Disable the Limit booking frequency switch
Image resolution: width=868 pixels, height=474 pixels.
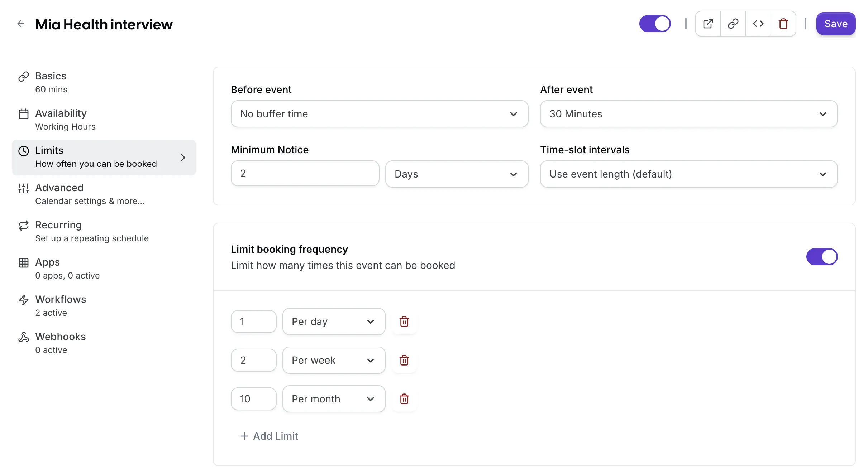tap(821, 257)
